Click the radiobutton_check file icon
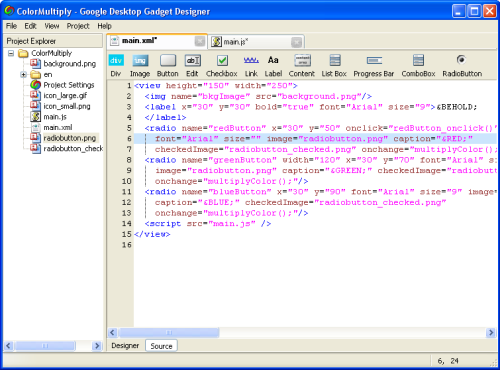500x370 pixels. (35, 148)
